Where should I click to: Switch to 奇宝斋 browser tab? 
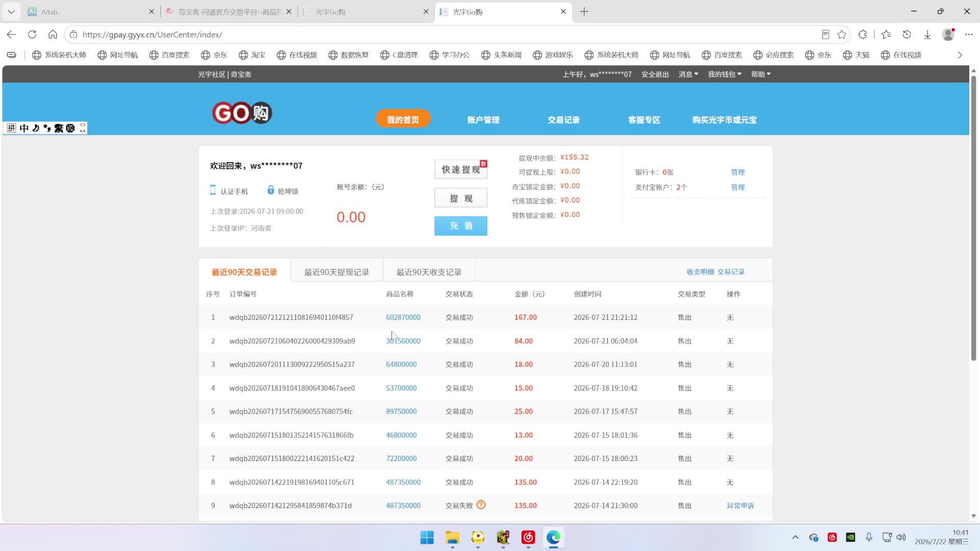coord(229,11)
